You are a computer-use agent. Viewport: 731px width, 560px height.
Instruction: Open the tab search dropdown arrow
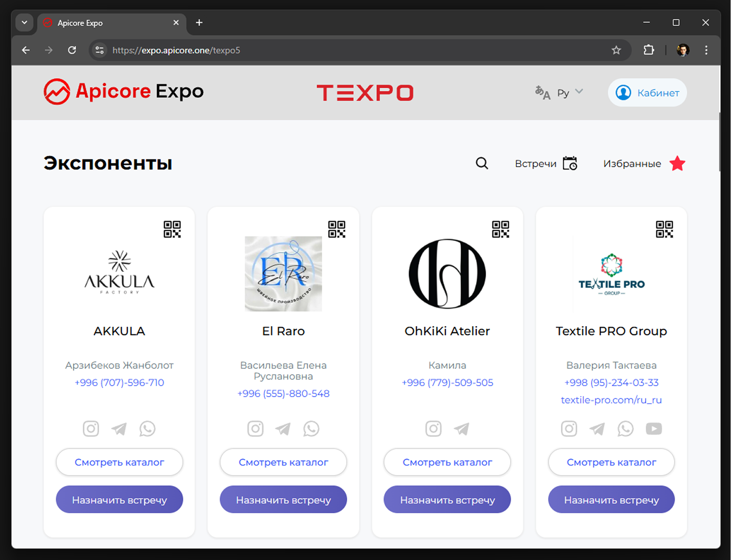[x=24, y=23]
